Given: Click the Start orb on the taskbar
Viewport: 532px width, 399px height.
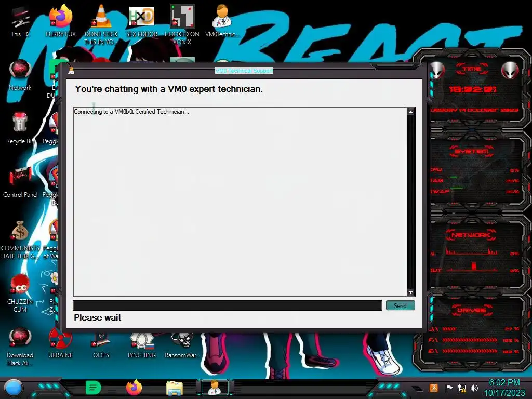Looking at the screenshot, I should pyautogui.click(x=14, y=388).
